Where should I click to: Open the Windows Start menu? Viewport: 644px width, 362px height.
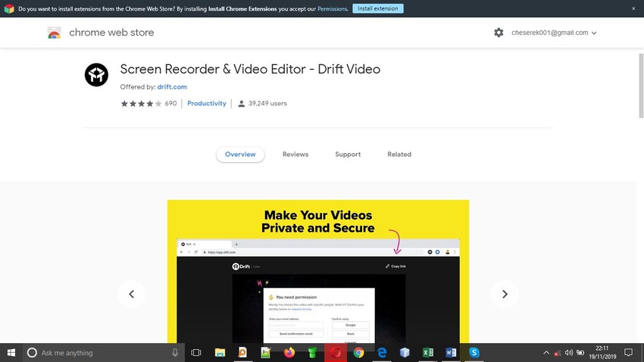[11, 353]
